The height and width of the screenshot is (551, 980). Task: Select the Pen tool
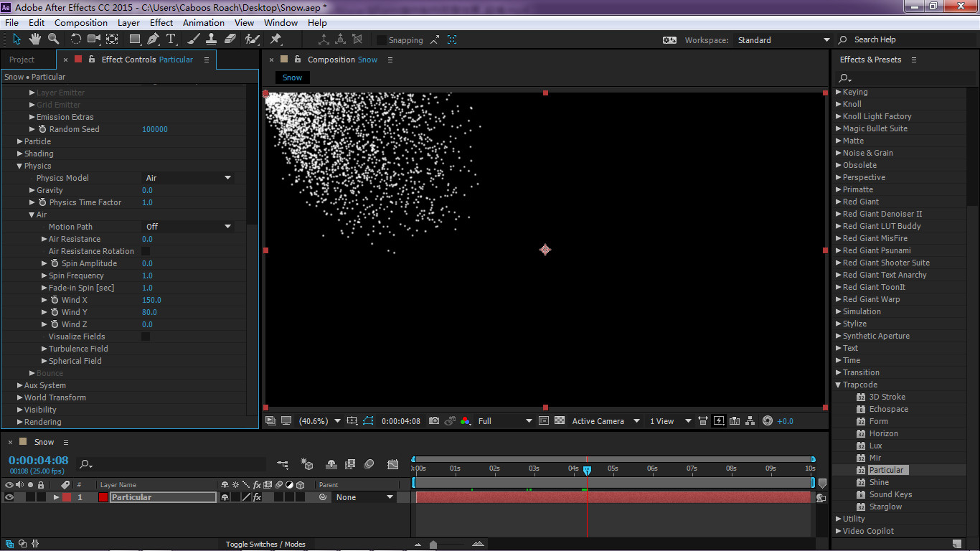[x=154, y=39]
